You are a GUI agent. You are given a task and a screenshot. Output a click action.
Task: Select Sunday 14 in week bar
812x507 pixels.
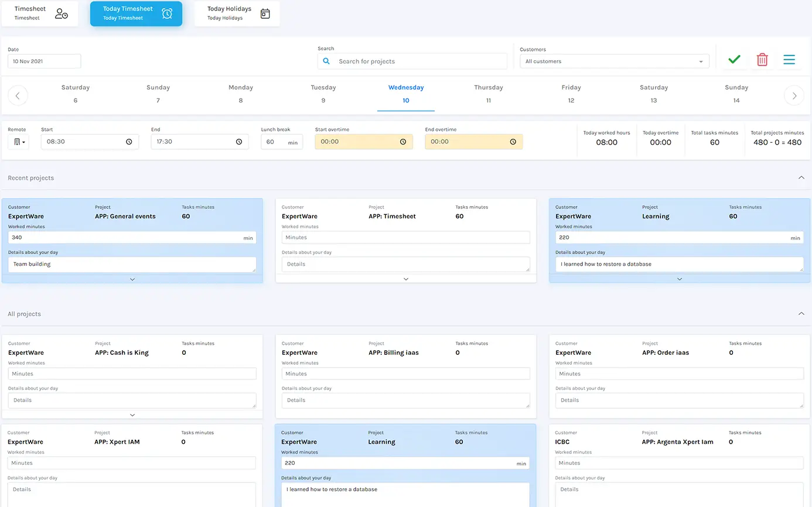point(736,94)
